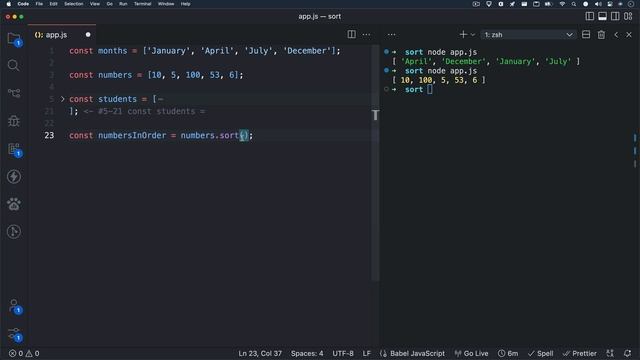This screenshot has height=360, width=640.
Task: Close the terminal panel
Action: point(629,35)
